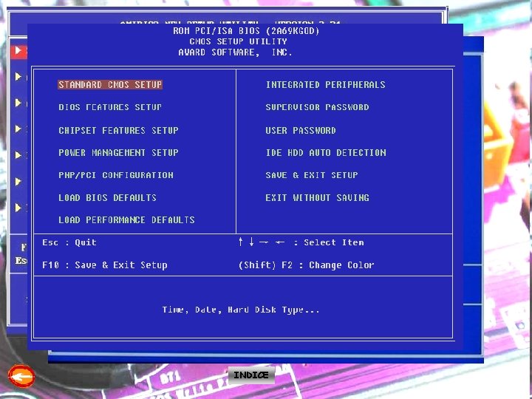
Task: Click the right arrow glyph in help line
Action: 264,242
